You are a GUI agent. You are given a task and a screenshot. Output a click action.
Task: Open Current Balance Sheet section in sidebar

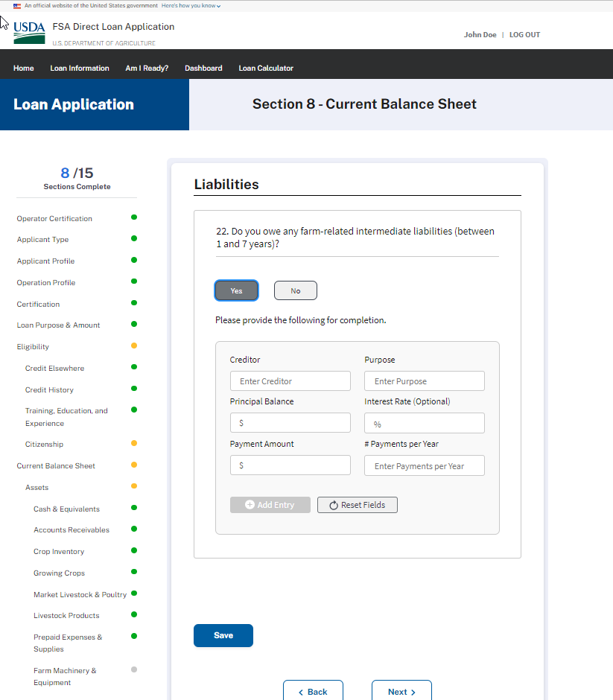[x=56, y=466]
